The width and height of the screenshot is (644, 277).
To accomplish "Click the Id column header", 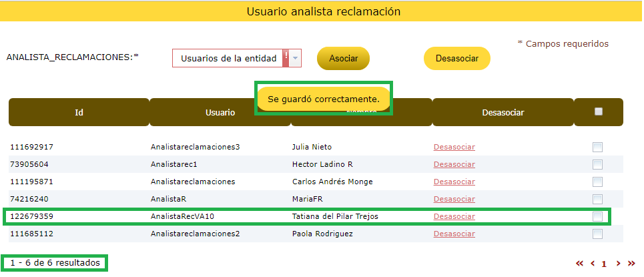I will 79,113.
